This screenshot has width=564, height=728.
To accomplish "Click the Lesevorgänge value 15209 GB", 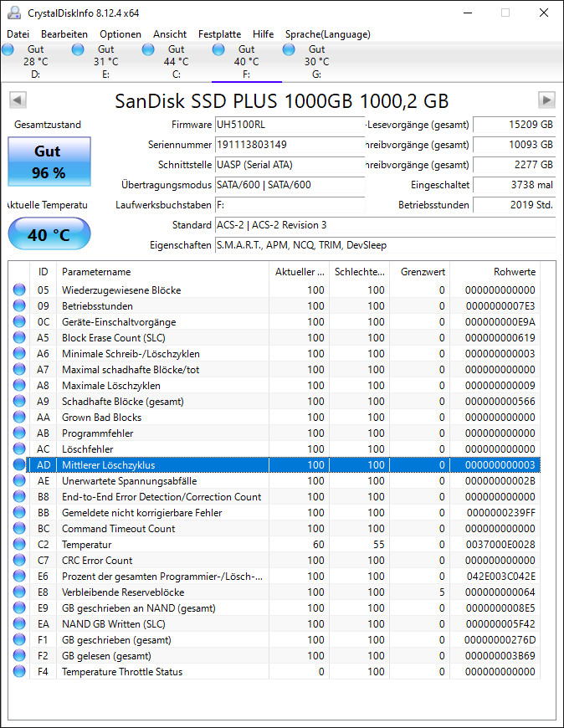I will [515, 125].
